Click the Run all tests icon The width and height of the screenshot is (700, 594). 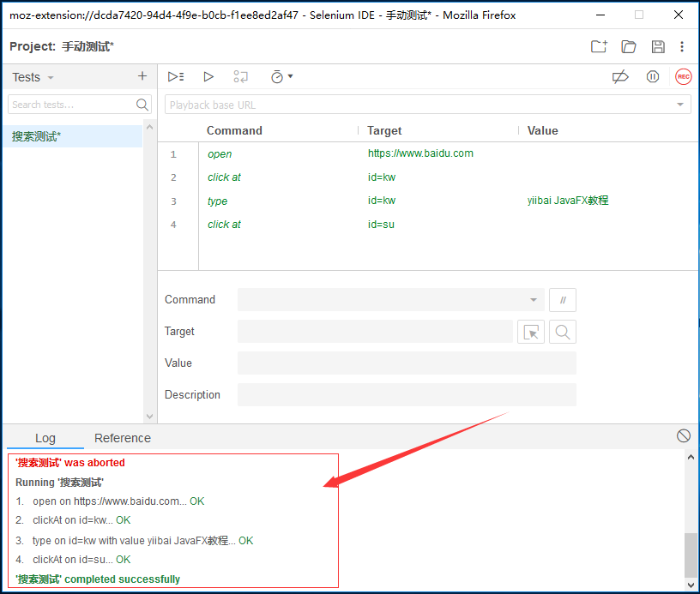(176, 77)
